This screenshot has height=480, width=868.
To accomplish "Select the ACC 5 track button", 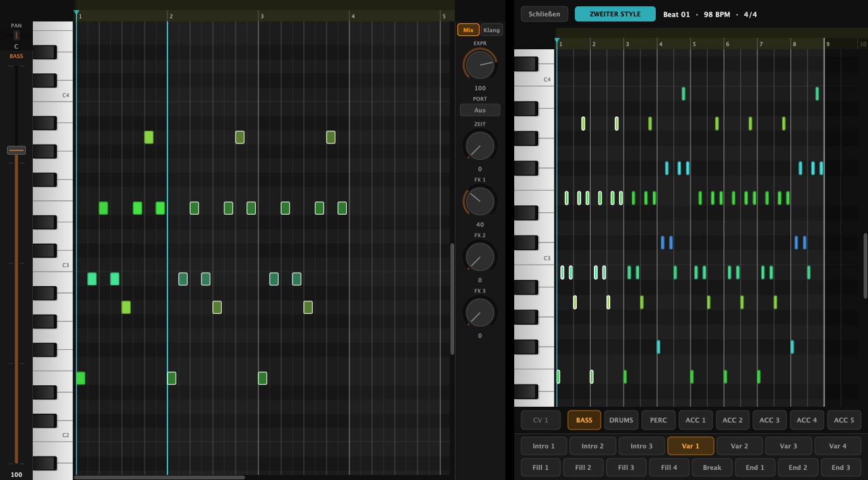I will pos(844,420).
